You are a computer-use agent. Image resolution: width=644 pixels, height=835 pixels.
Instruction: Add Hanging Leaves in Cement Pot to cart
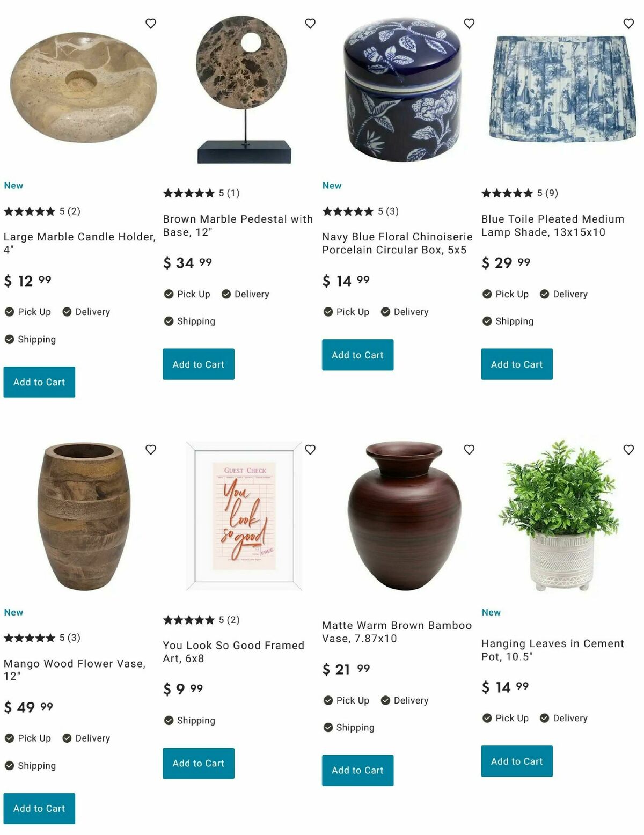517,761
